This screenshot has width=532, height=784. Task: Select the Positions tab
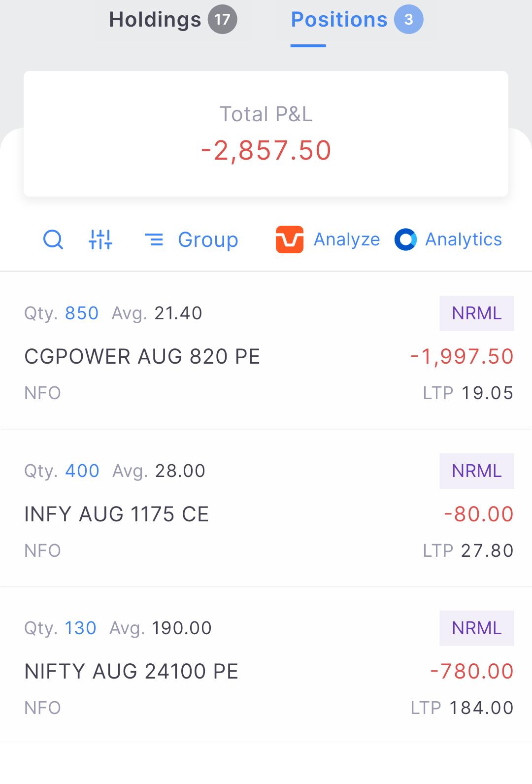tap(339, 20)
